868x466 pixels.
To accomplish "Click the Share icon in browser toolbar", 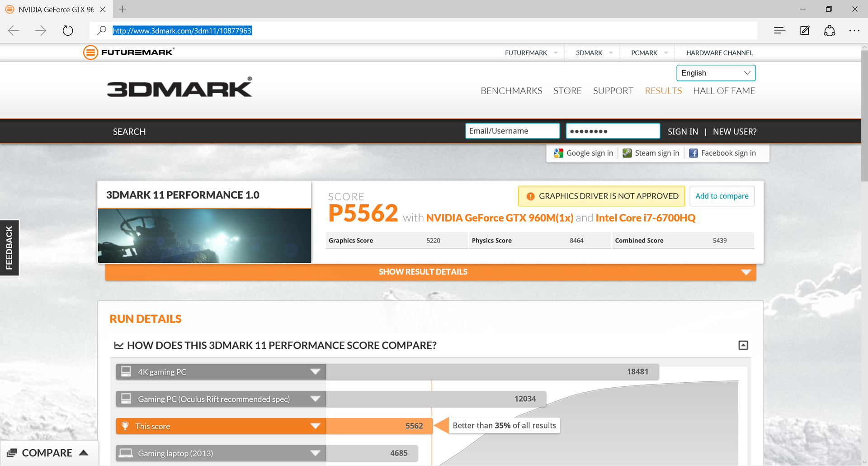I will point(830,31).
